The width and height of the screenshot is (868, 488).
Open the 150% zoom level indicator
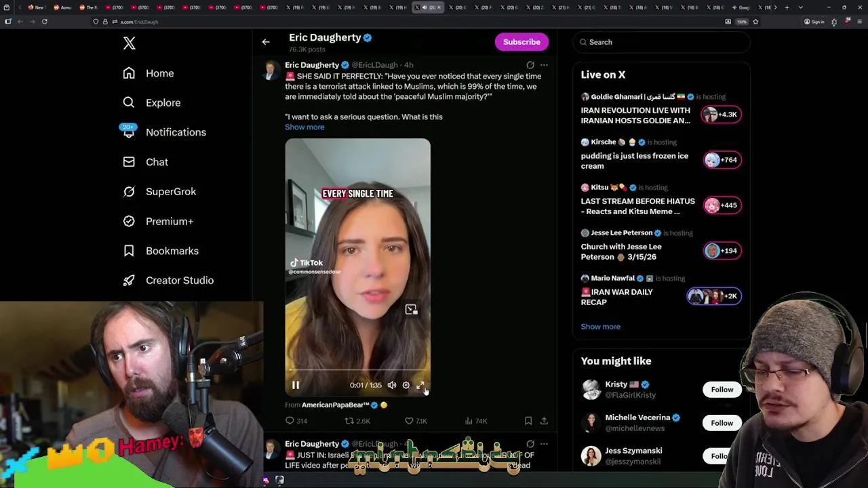coord(742,22)
